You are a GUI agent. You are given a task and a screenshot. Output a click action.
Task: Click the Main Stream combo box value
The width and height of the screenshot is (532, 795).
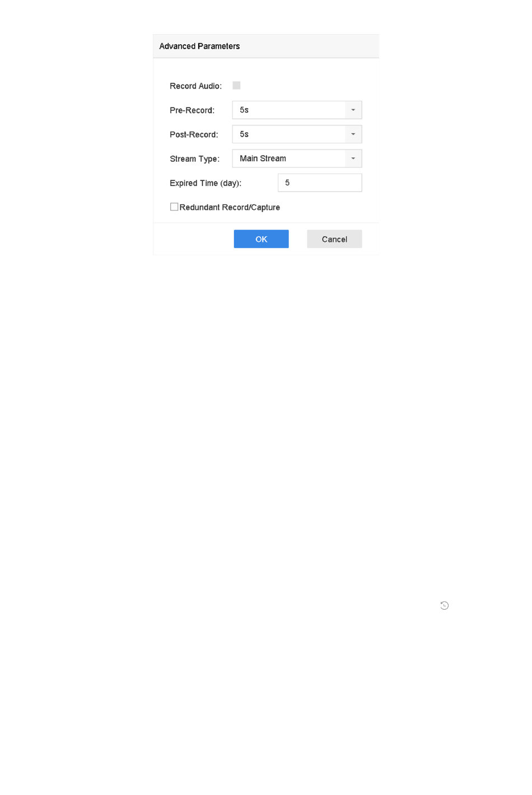pos(289,158)
